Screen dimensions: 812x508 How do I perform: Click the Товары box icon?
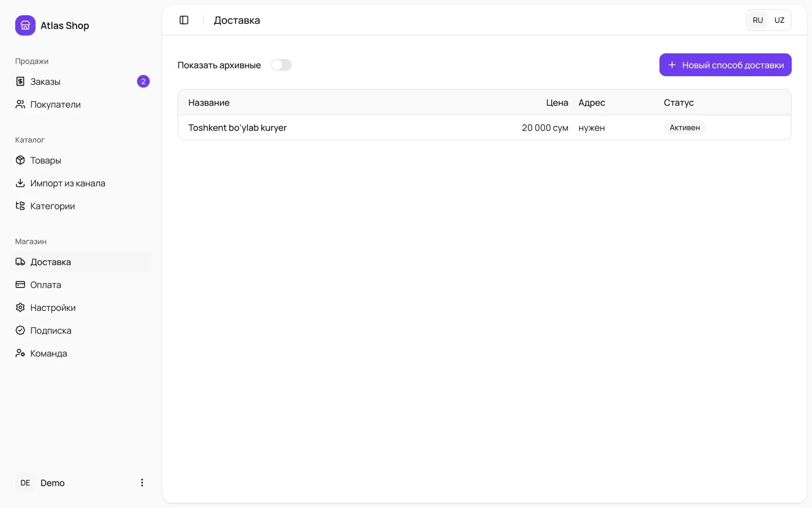20,160
